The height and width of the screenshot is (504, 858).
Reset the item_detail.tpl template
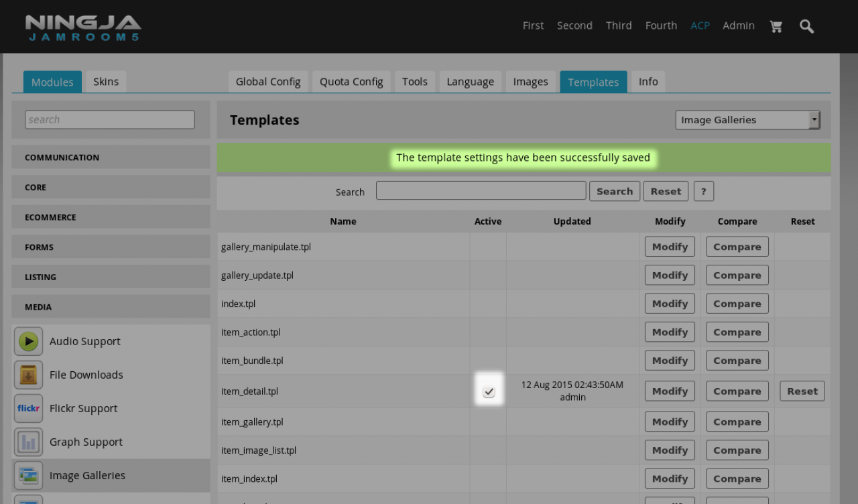click(802, 391)
